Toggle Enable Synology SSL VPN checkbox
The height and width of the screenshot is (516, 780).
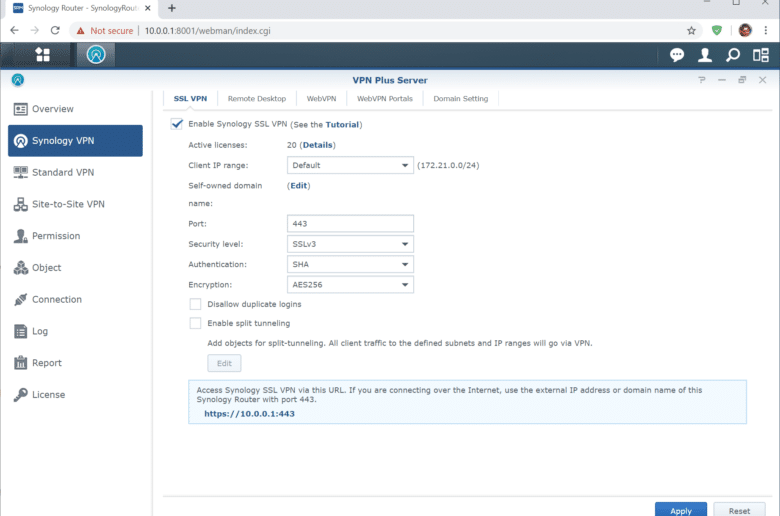tap(177, 124)
